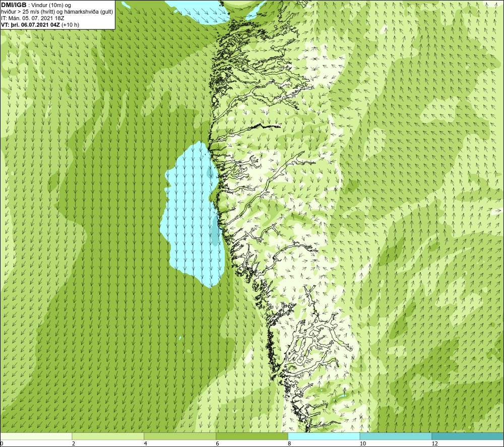This screenshot has width=504, height=447.
Task: Click the '8' label on the wind scale
Action: [290, 444]
